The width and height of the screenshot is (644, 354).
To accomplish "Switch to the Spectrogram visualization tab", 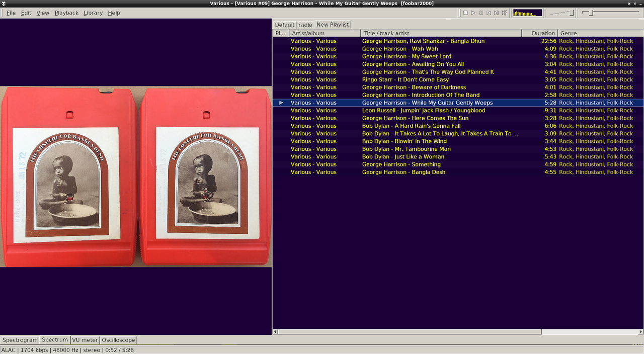I will coord(20,340).
